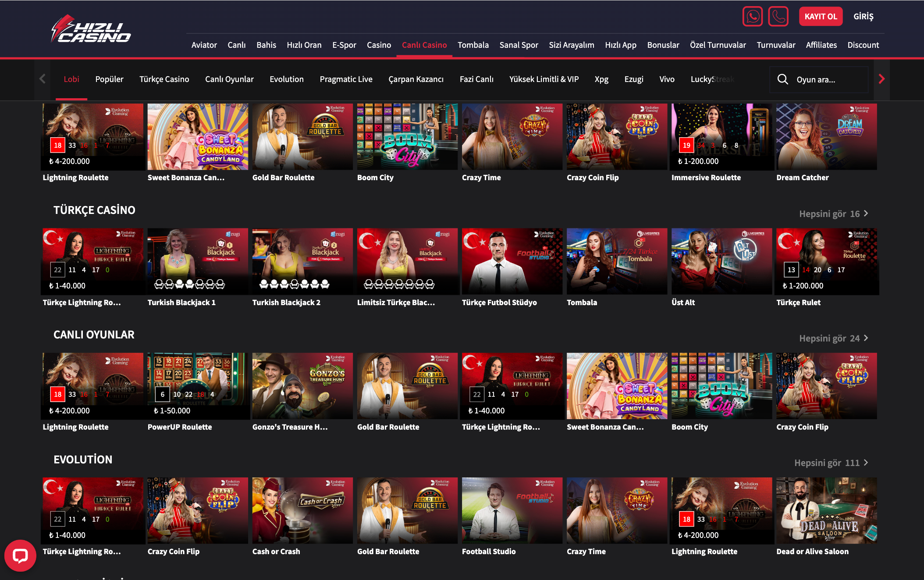
Task: Open Türkçe Rulet thumbnail
Action: pyautogui.click(x=827, y=261)
